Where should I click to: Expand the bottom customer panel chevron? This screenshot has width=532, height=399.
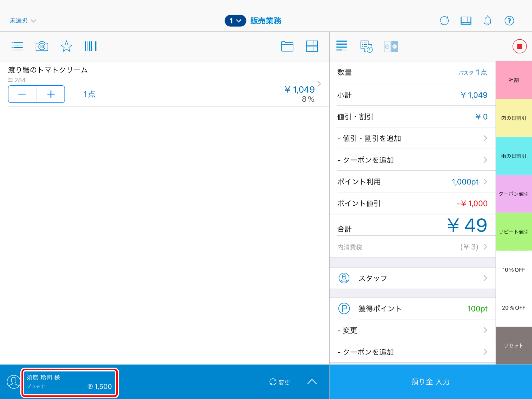pos(312,382)
